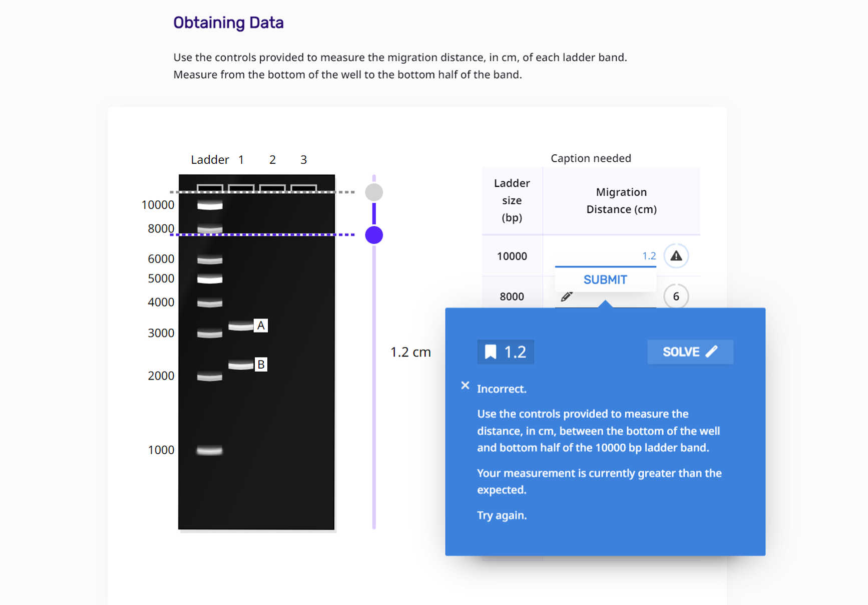This screenshot has width=868, height=605.
Task: Submit the 10000 bp migration distance
Action: point(605,279)
